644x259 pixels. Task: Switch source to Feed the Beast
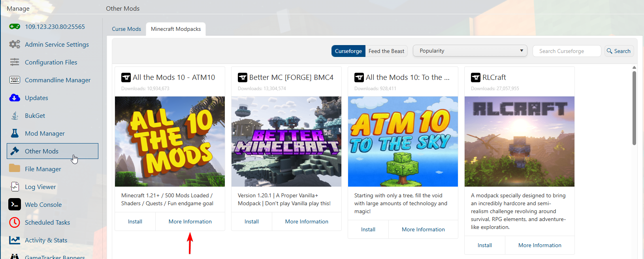386,51
